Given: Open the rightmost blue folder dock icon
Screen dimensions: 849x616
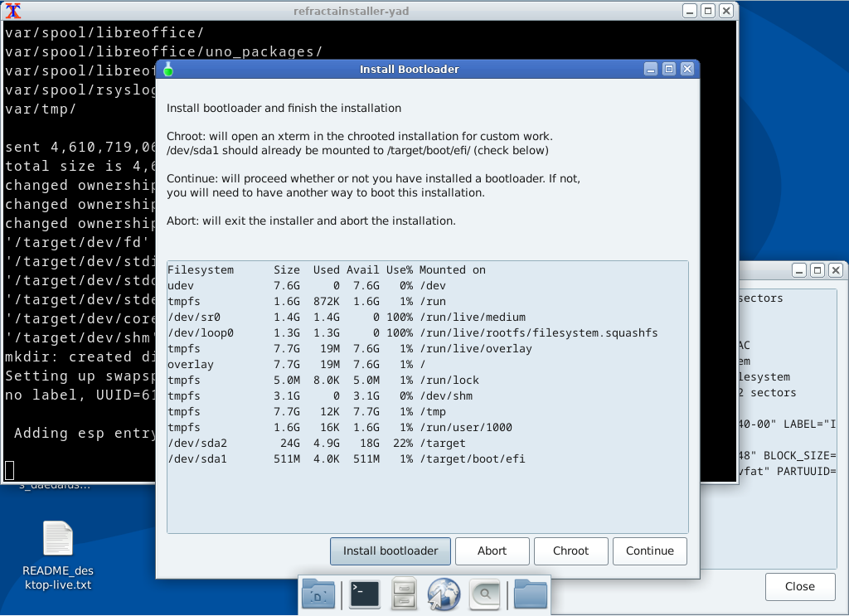Looking at the screenshot, I should coord(529,594).
